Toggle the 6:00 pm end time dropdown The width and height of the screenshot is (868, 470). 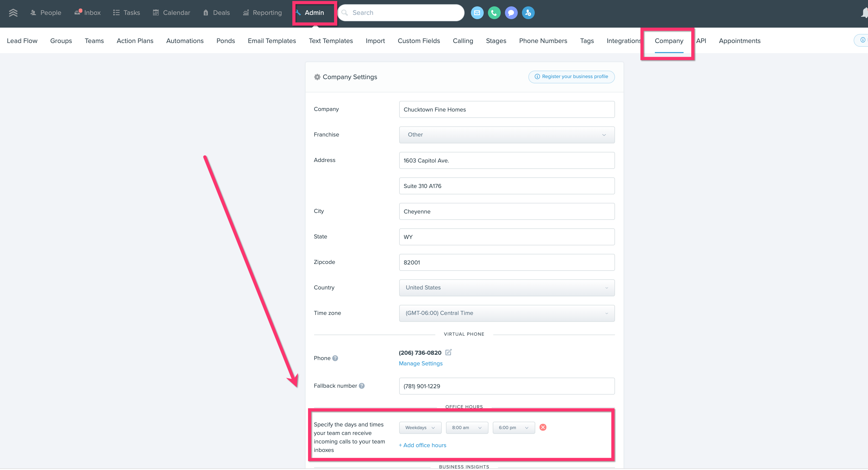[512, 427]
